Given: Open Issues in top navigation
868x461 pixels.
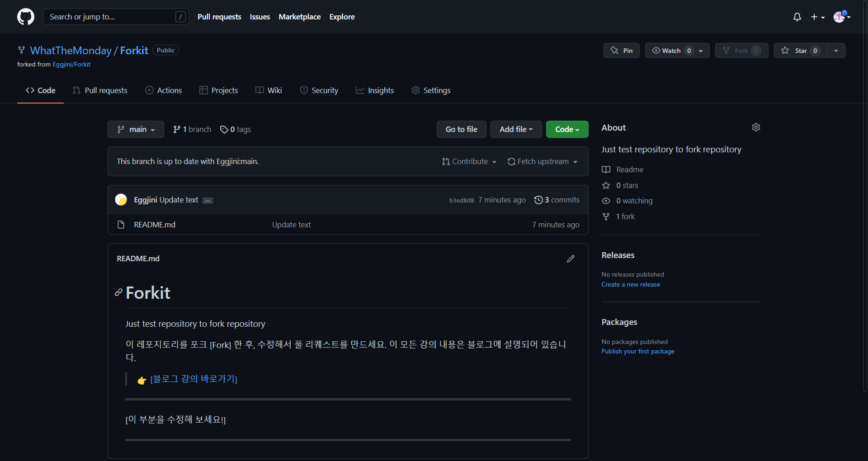Looking at the screenshot, I should pyautogui.click(x=260, y=17).
